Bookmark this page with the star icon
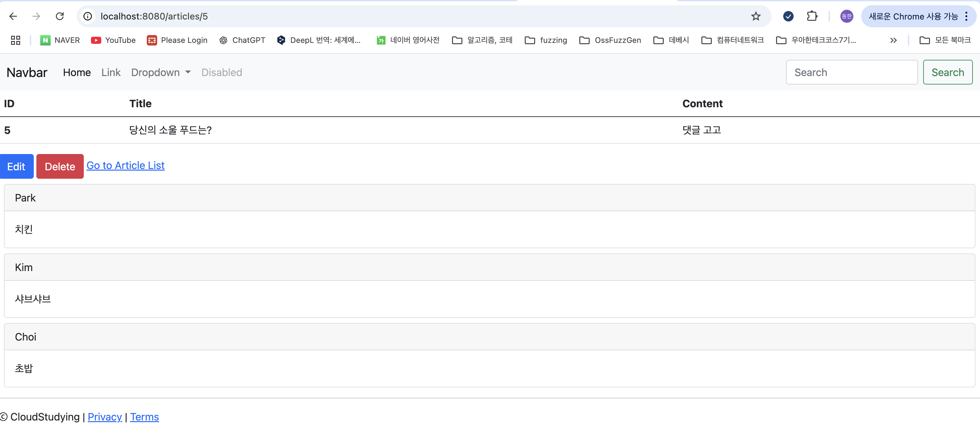This screenshot has height=427, width=980. click(x=756, y=16)
